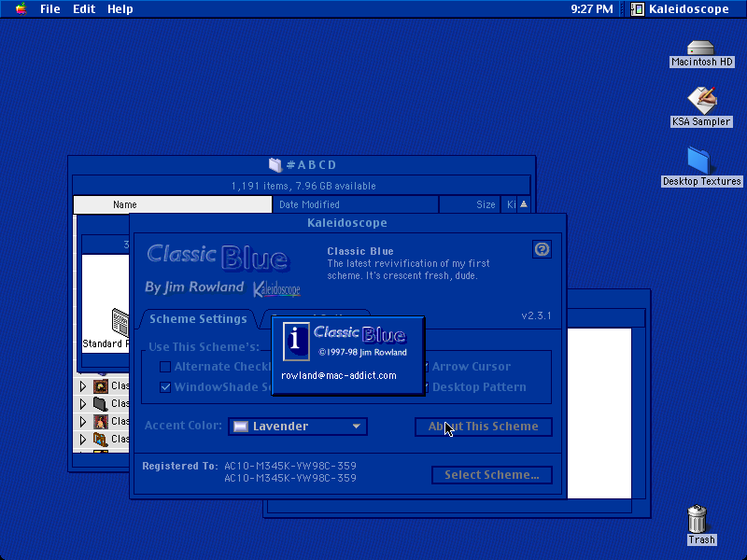Open the Help menu
747x560 pixels.
point(120,9)
